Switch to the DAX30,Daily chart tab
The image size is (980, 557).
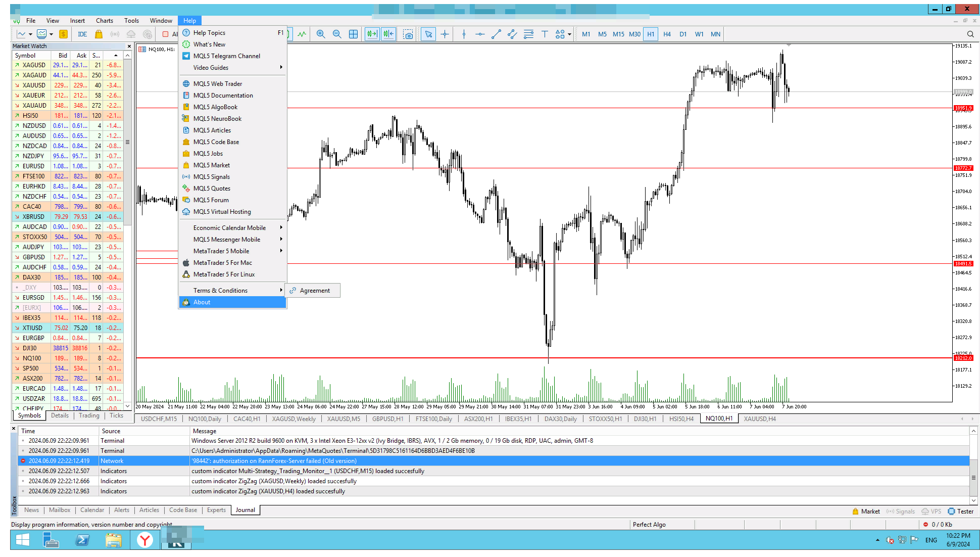[560, 419]
